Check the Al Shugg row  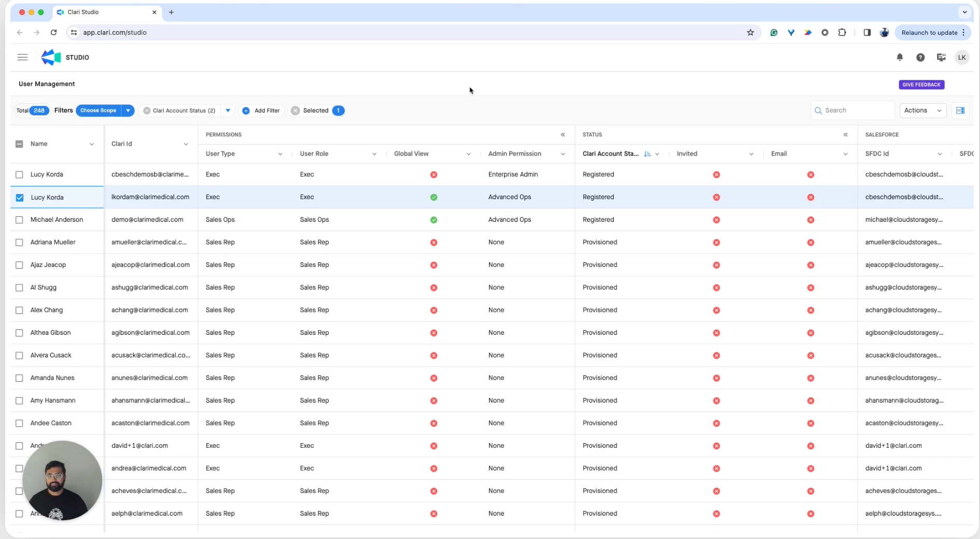[x=19, y=288]
